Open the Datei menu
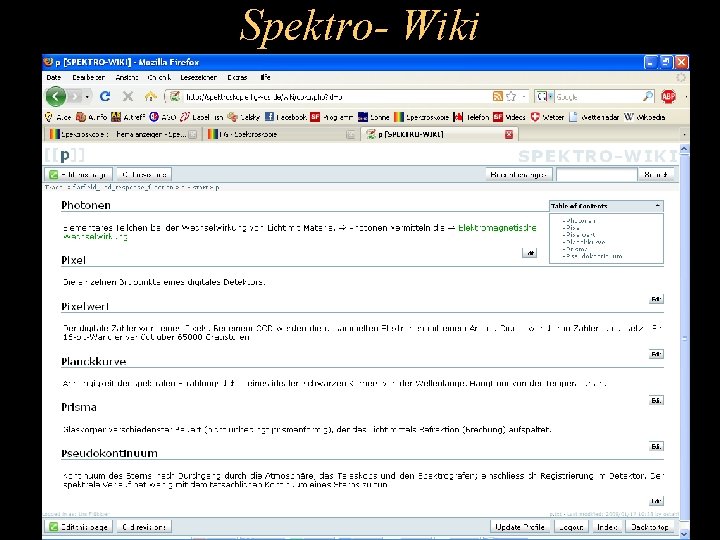The height and width of the screenshot is (540, 720). point(54,77)
